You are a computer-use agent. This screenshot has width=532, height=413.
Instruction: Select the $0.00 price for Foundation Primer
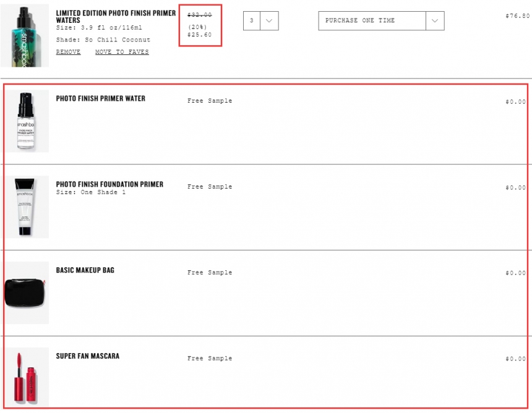click(x=515, y=187)
